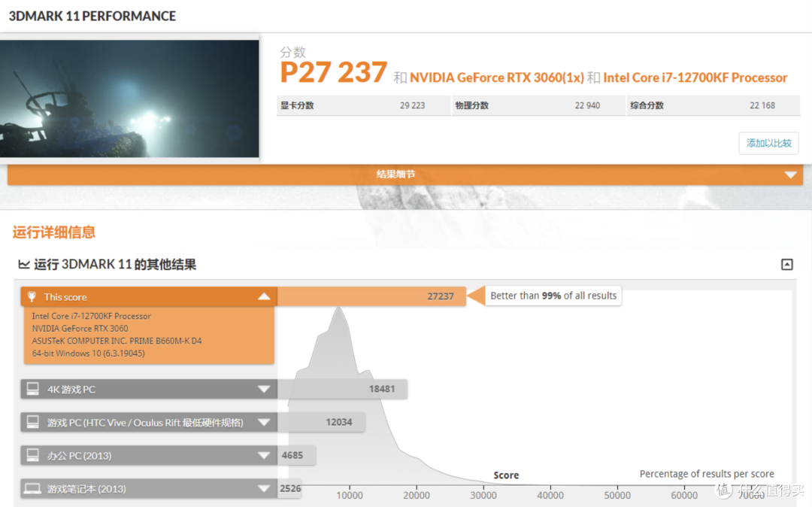Collapse the results section using the corner box icon
The image size is (812, 507).
pos(786,265)
